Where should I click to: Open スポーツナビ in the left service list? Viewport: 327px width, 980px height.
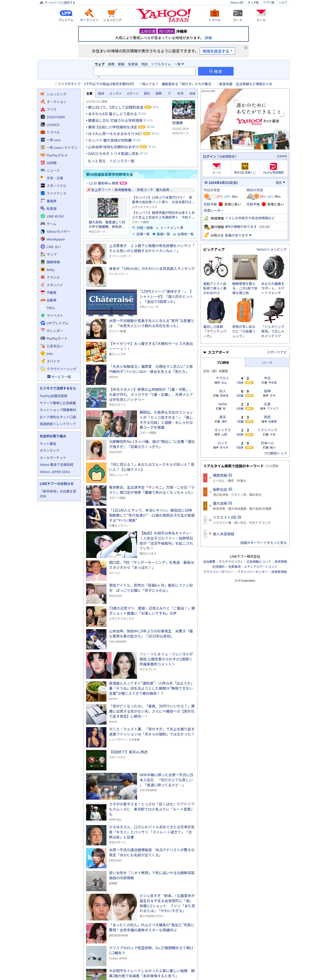56,186
